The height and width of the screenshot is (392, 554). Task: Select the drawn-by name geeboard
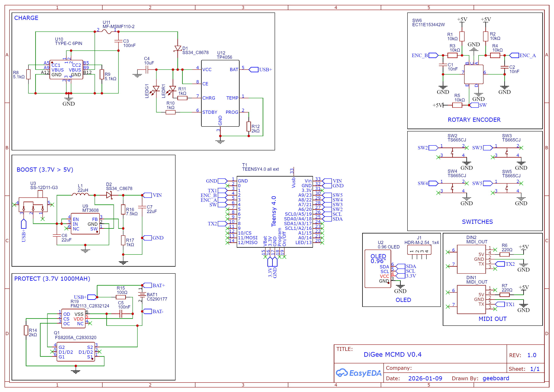[496, 378]
